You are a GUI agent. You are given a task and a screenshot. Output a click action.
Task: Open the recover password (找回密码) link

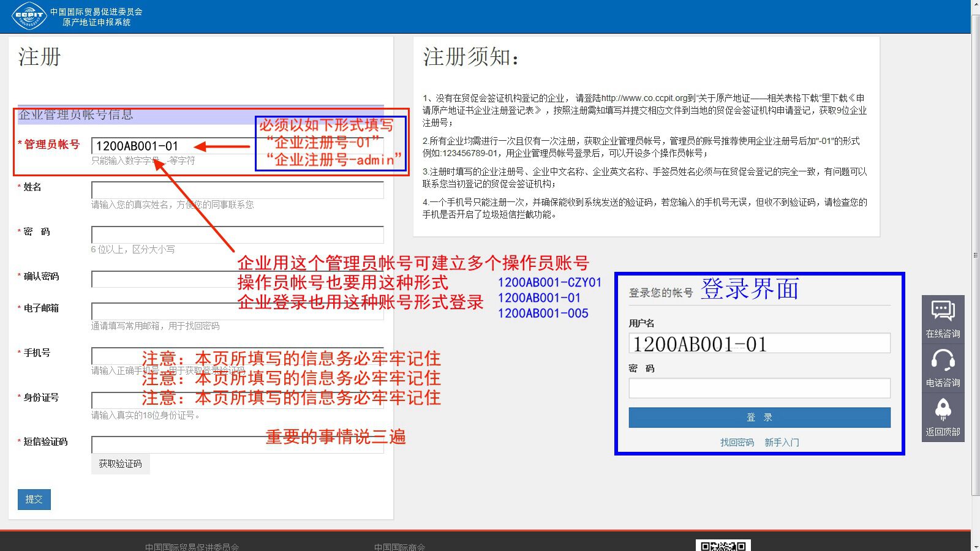737,442
